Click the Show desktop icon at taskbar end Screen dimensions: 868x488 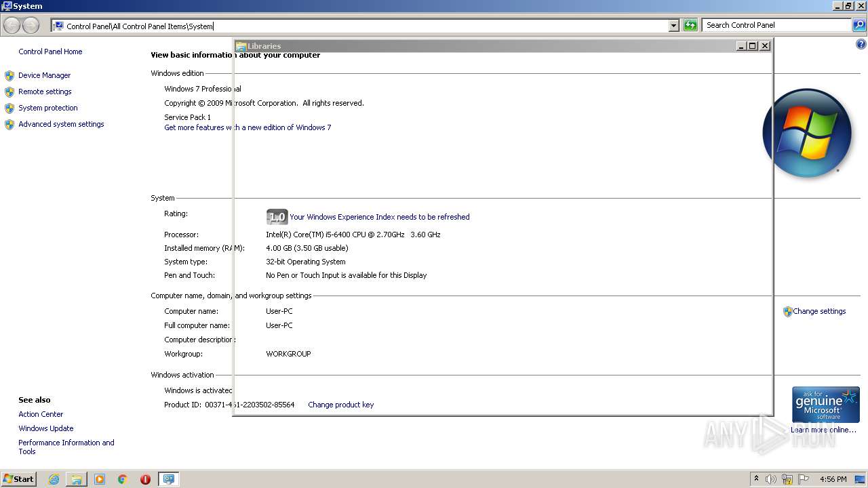860,479
